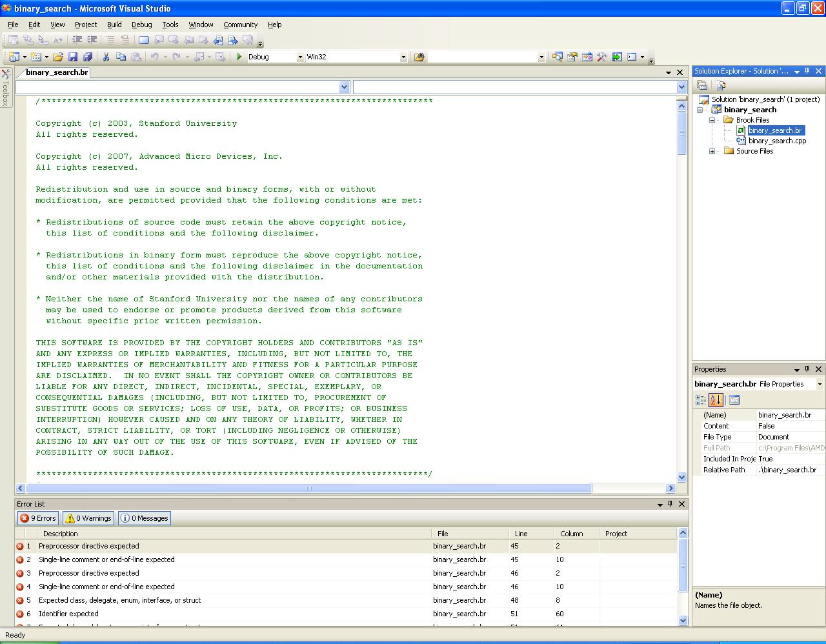Toggle the 0 Messages filter

tap(145, 518)
